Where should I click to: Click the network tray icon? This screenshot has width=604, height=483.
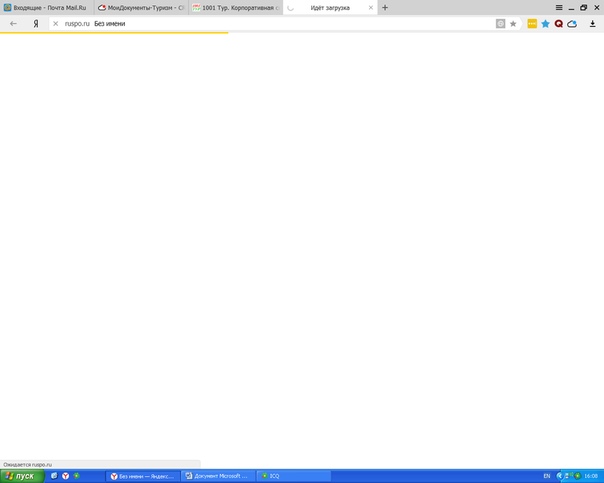click(567, 476)
